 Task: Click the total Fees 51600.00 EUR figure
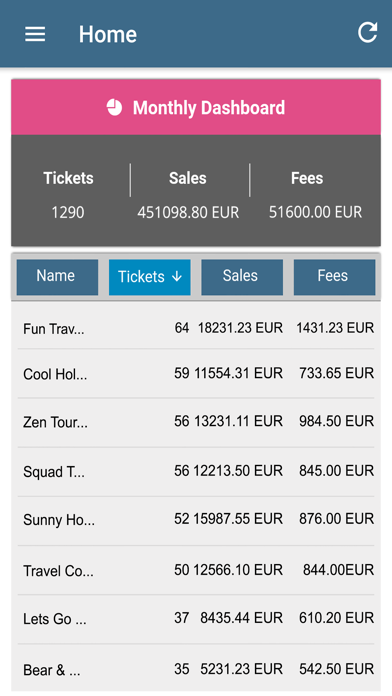316,212
